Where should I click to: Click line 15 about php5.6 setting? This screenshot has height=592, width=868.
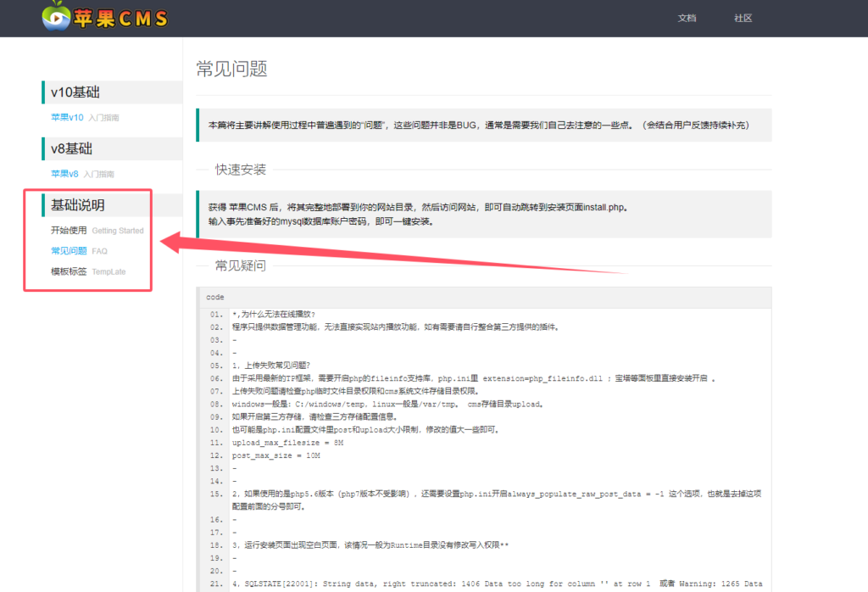[x=497, y=500]
